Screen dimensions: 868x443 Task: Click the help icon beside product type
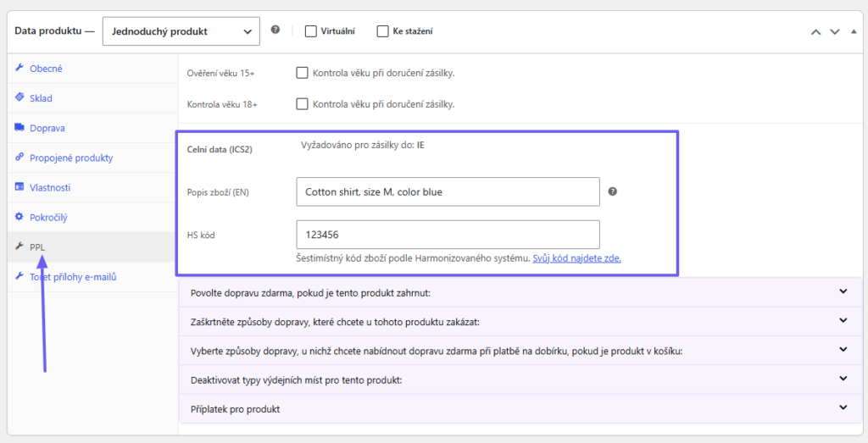(x=275, y=30)
